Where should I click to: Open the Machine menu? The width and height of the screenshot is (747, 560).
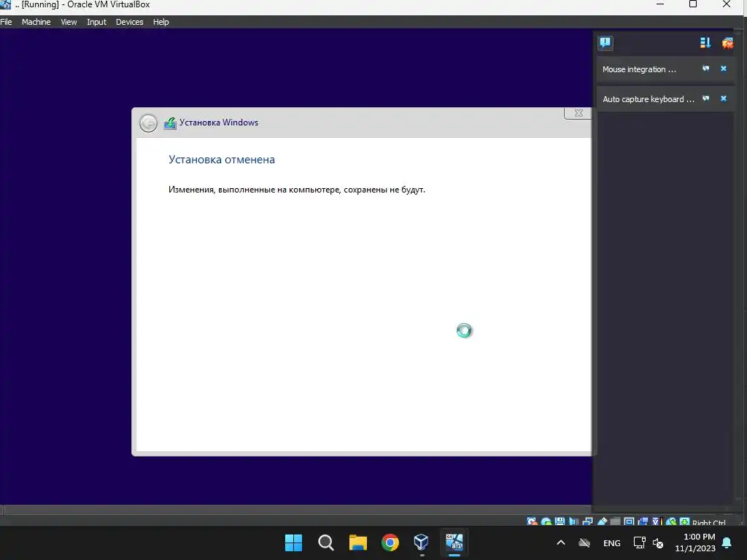[36, 22]
